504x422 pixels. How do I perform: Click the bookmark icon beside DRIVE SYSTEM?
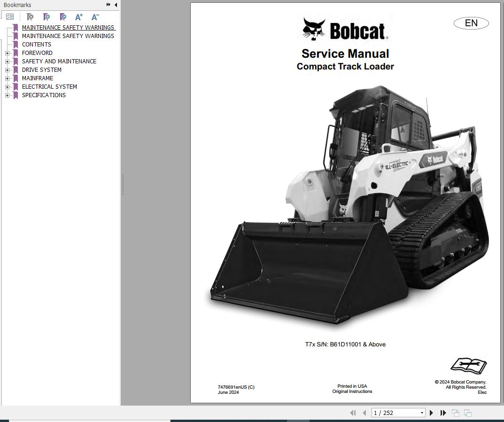point(16,69)
